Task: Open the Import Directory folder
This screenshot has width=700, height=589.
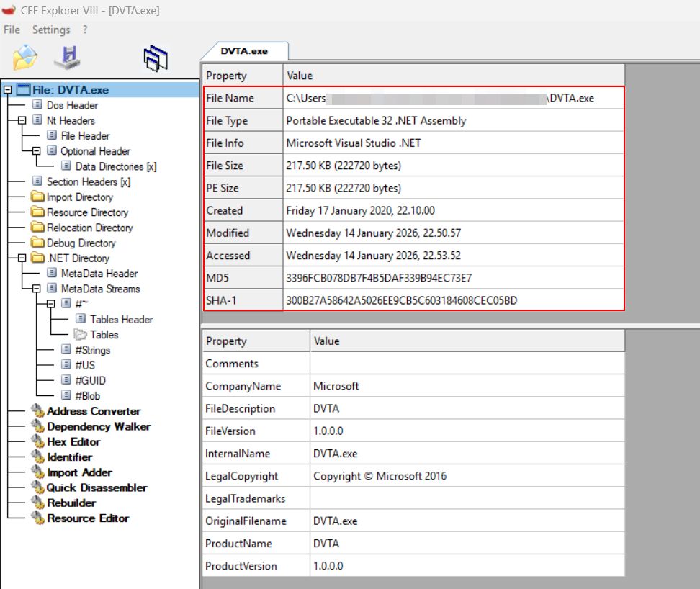Action: 79,197
